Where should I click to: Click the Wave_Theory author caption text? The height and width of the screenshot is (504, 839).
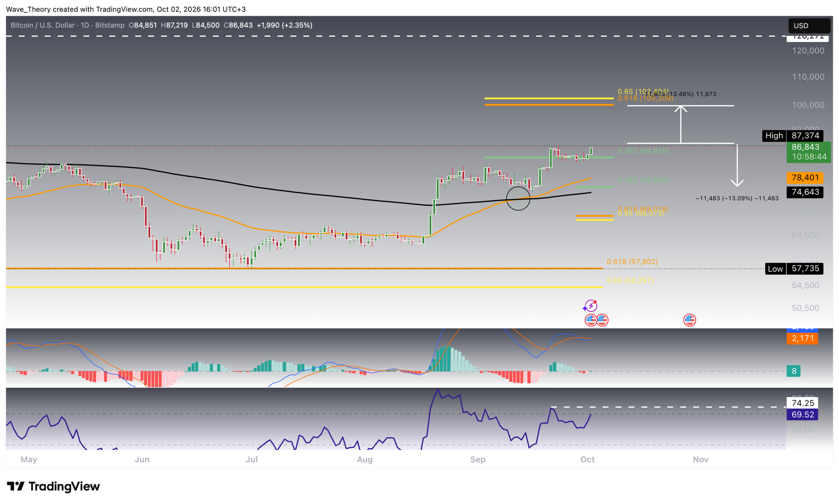[x=126, y=9]
